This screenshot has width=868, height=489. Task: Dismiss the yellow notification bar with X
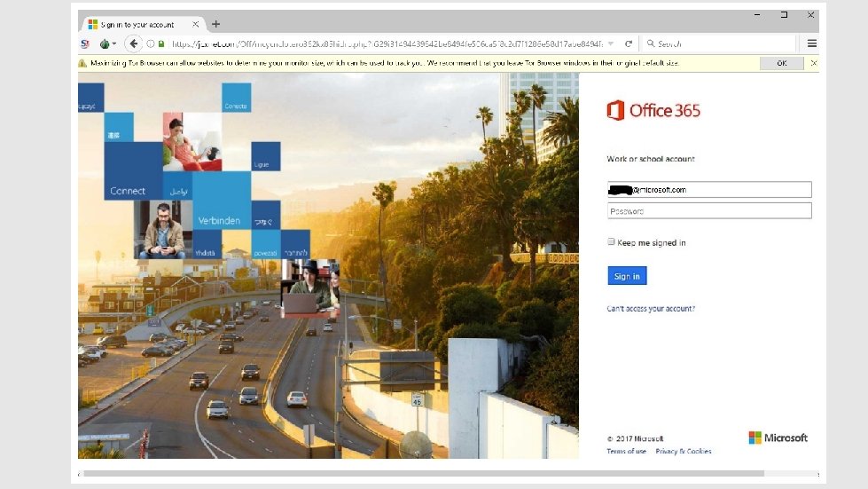tap(813, 63)
